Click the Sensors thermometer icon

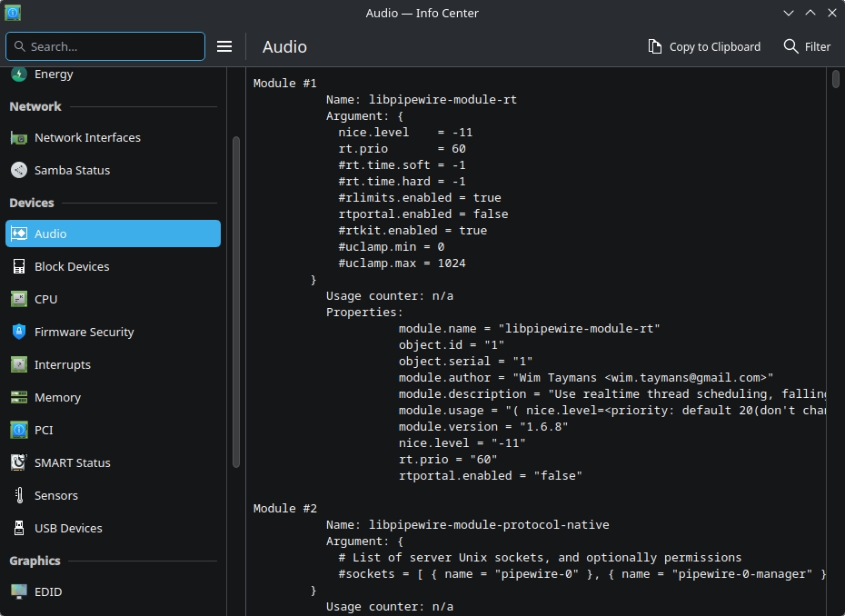(x=19, y=495)
